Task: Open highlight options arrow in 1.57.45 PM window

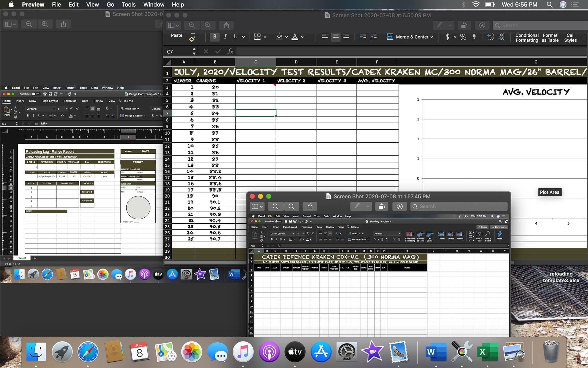Action: 368,206
